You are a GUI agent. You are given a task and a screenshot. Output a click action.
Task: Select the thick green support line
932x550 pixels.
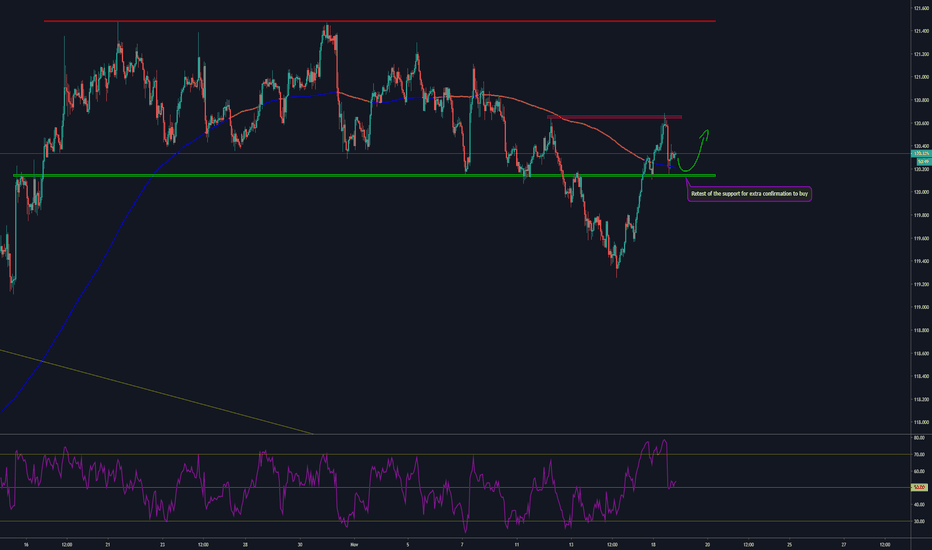pyautogui.click(x=300, y=176)
